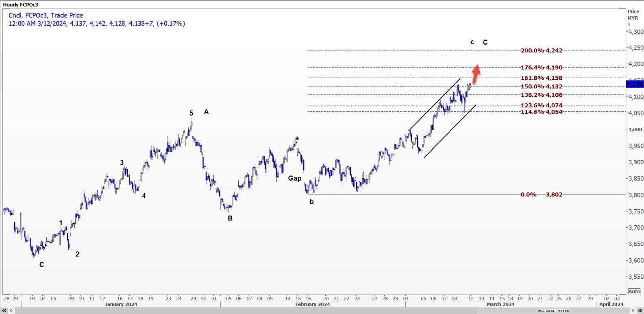Select the 200.0% 4,242 Fibonacci level label

(x=542, y=50)
